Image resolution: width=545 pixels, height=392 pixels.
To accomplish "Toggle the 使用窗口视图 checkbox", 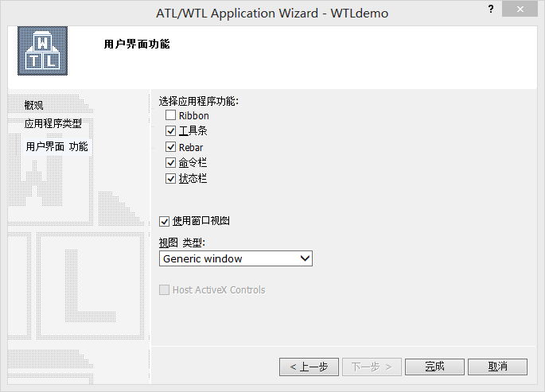I will (164, 221).
